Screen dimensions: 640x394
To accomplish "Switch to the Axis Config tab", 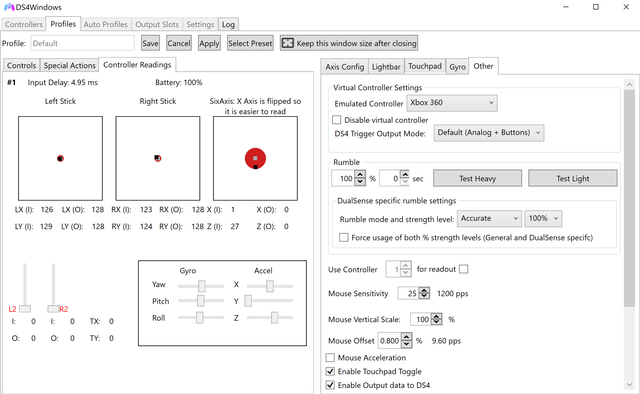I will coord(344,67).
